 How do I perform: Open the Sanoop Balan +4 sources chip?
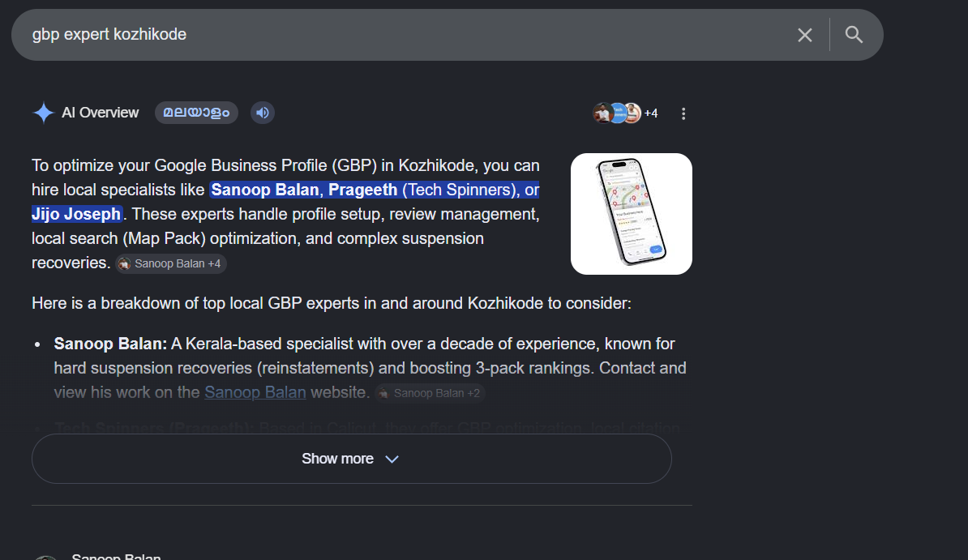(x=171, y=263)
